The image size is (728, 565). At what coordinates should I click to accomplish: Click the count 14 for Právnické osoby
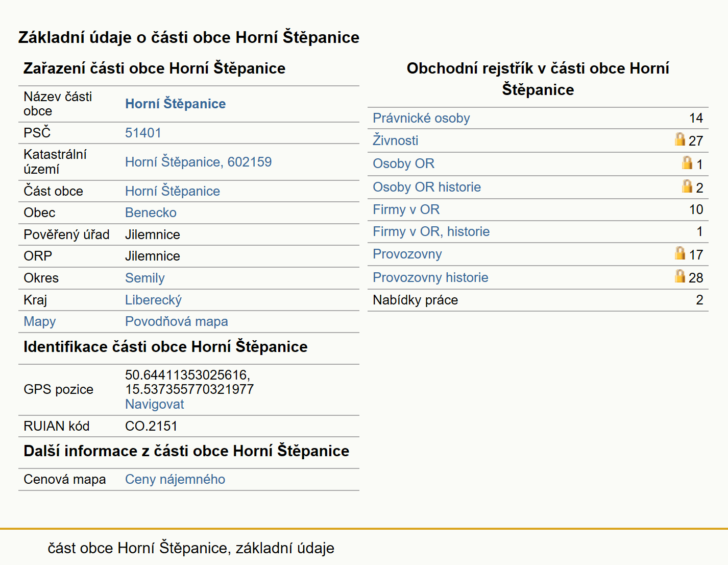tap(696, 118)
